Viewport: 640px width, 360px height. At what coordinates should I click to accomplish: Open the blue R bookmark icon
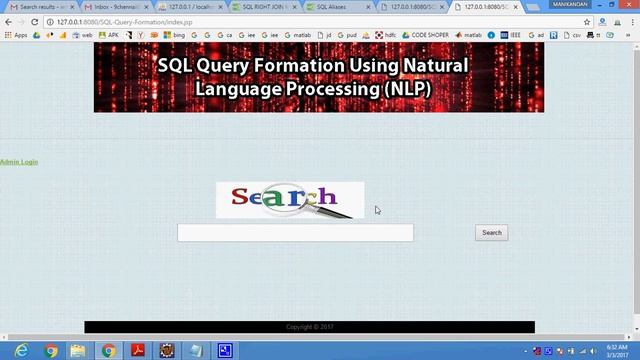[x=553, y=35]
